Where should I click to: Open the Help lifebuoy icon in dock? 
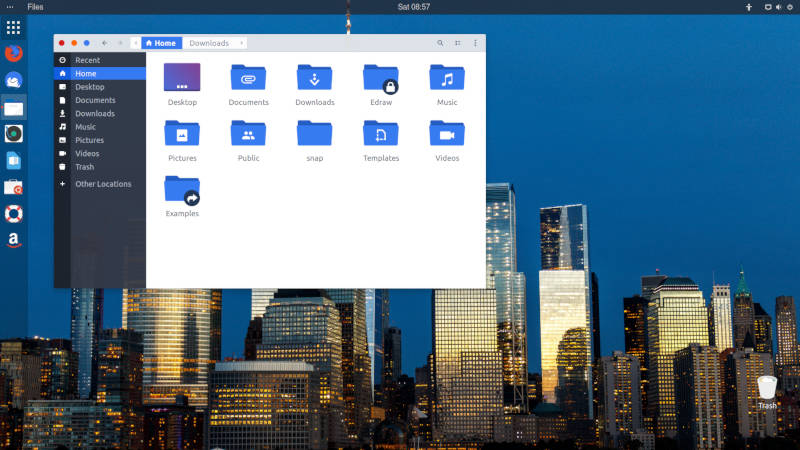(x=13, y=214)
